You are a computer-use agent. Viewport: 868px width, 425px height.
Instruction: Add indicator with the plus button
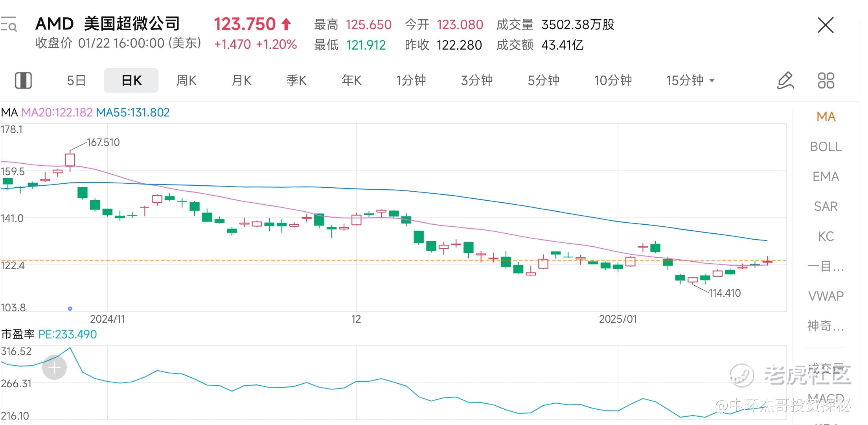[54, 368]
